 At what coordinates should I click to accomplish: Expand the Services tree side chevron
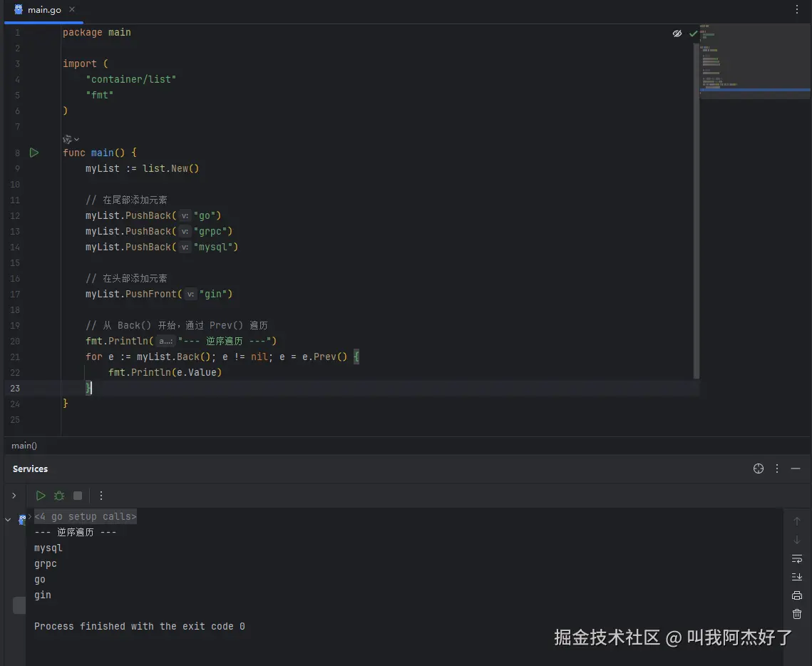(14, 496)
